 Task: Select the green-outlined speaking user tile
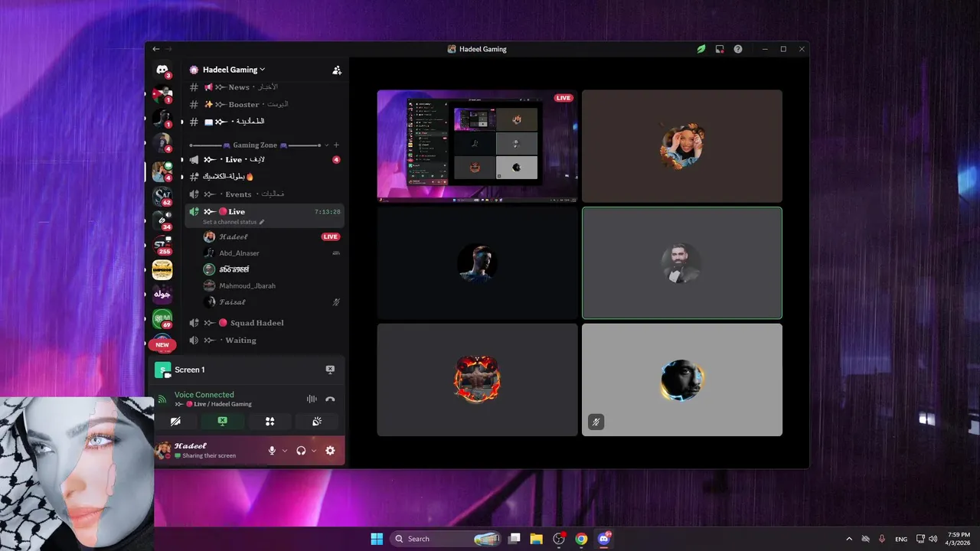pos(682,262)
